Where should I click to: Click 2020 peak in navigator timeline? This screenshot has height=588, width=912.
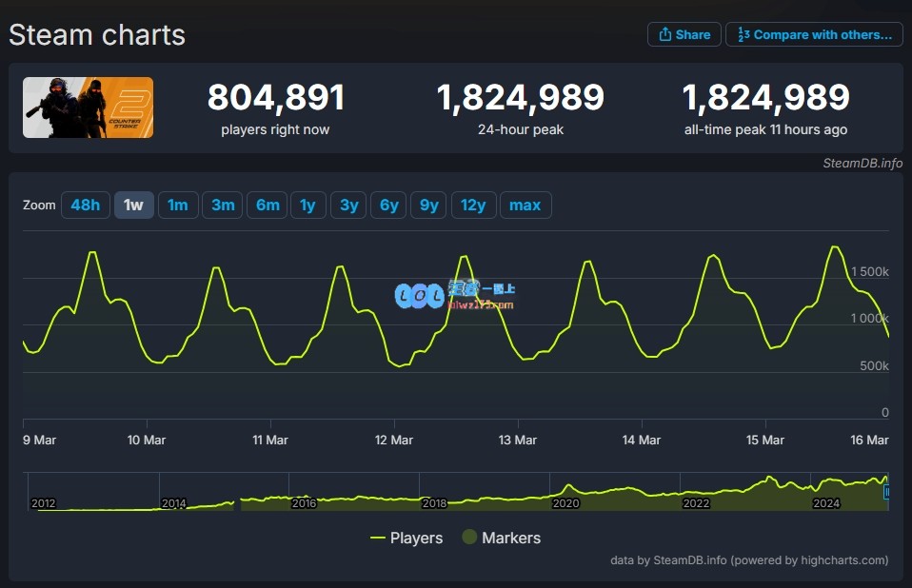[570, 487]
